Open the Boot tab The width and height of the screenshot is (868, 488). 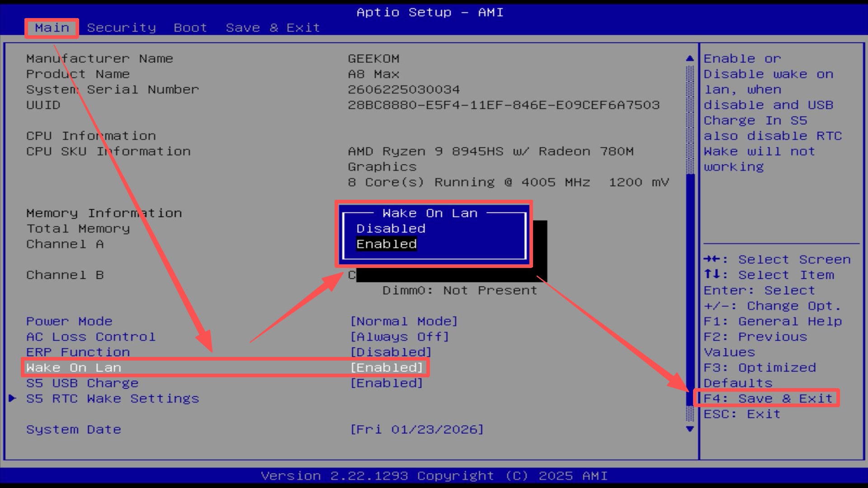190,28
